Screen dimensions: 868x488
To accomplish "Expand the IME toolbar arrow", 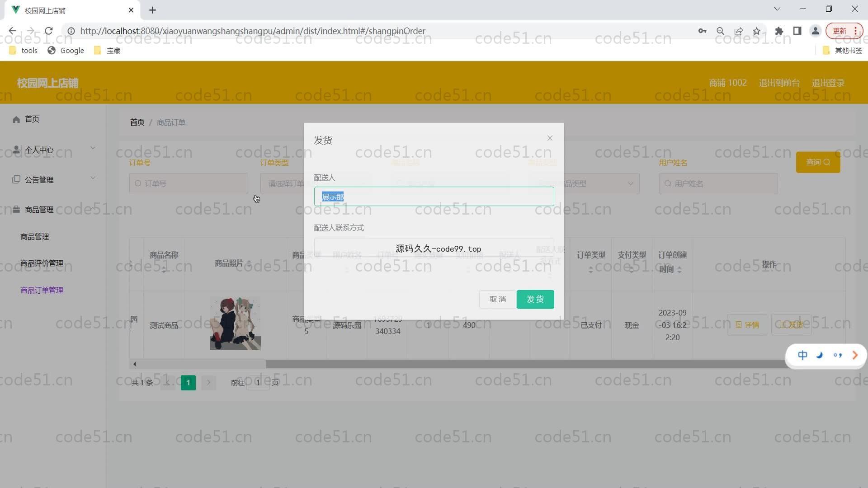I will click(854, 355).
